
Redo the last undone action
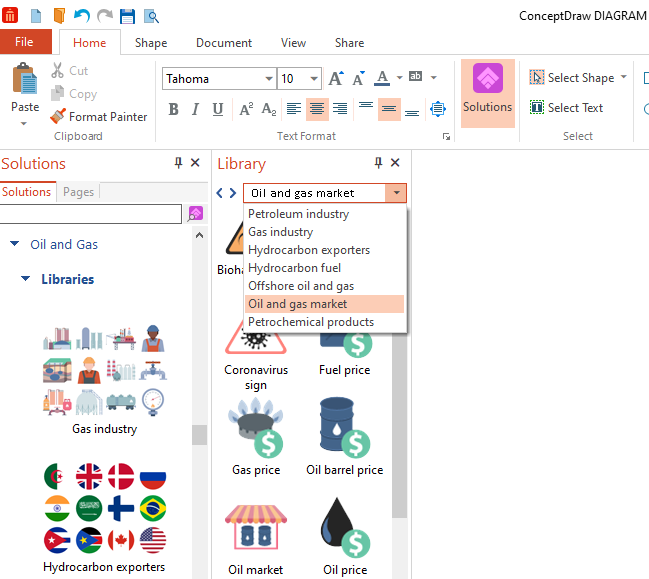pos(105,16)
